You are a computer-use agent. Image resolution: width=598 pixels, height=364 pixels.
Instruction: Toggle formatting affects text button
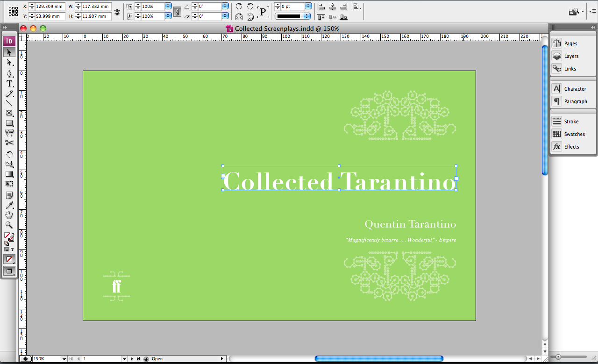pyautogui.click(x=13, y=250)
